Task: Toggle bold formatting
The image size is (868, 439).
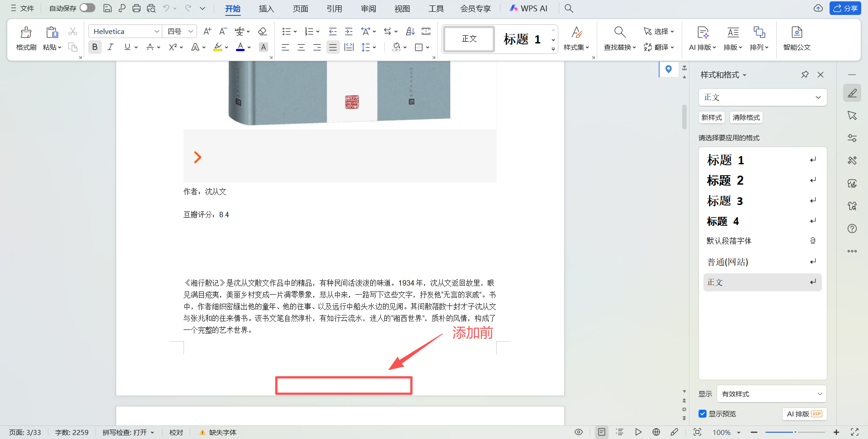Action: (x=94, y=47)
